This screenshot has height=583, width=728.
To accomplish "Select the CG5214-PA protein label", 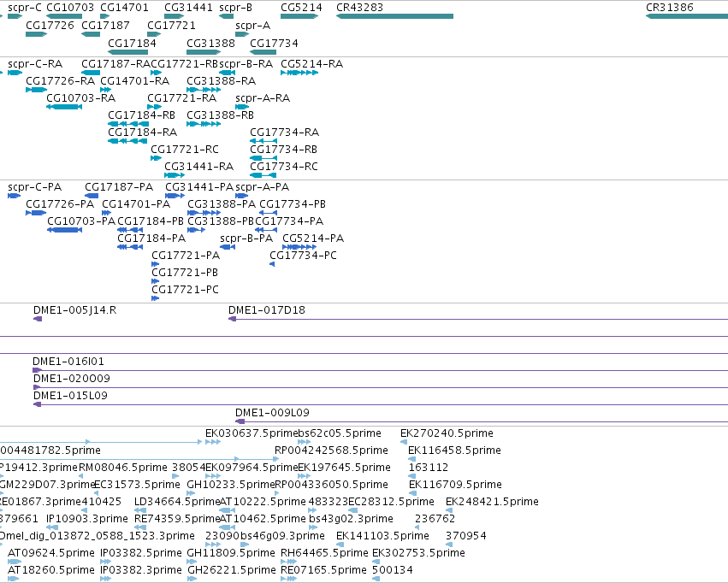I will (313, 238).
